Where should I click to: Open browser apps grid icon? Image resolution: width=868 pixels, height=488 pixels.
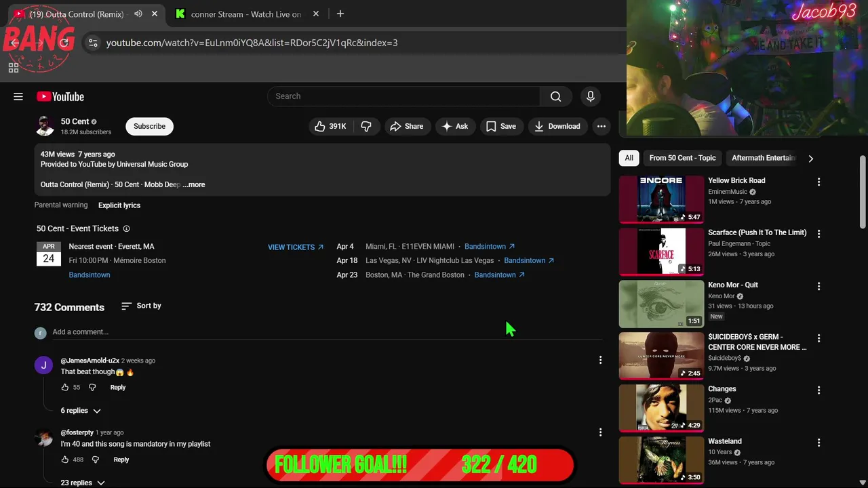click(13, 68)
